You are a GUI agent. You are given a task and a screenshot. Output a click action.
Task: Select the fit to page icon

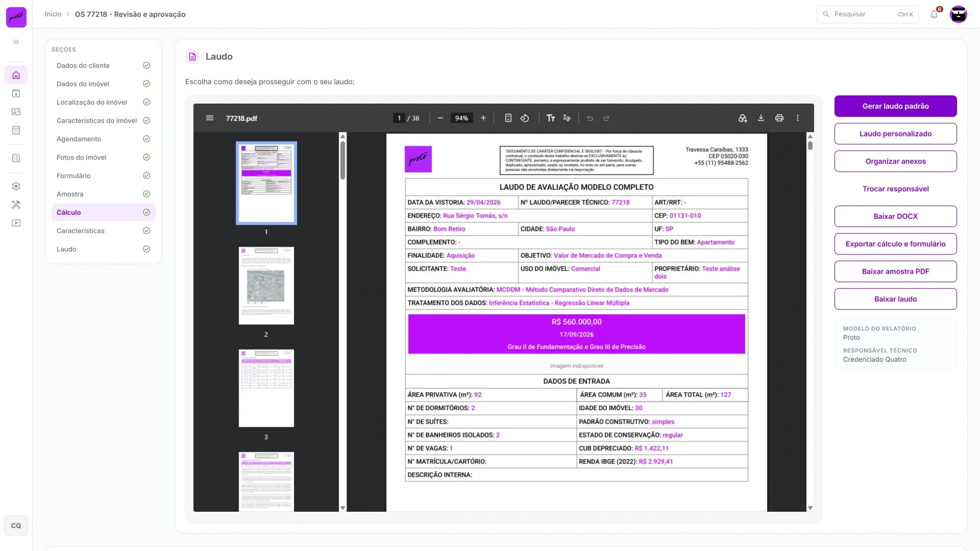click(x=508, y=118)
